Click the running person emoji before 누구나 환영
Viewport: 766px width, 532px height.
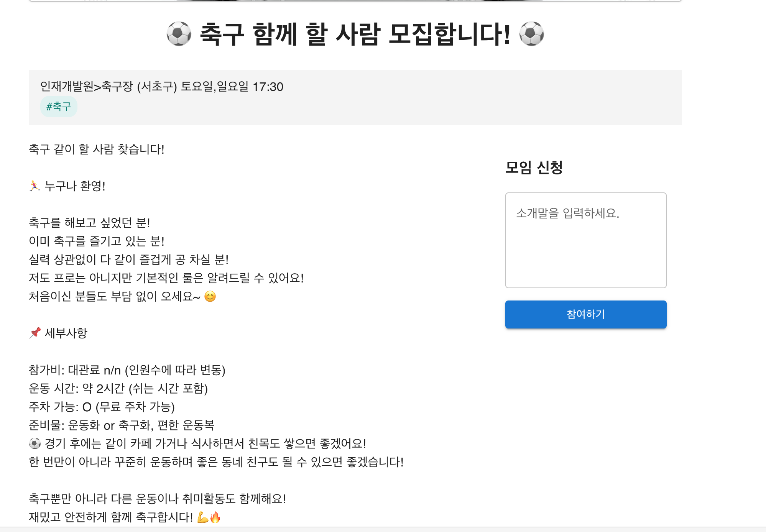35,186
